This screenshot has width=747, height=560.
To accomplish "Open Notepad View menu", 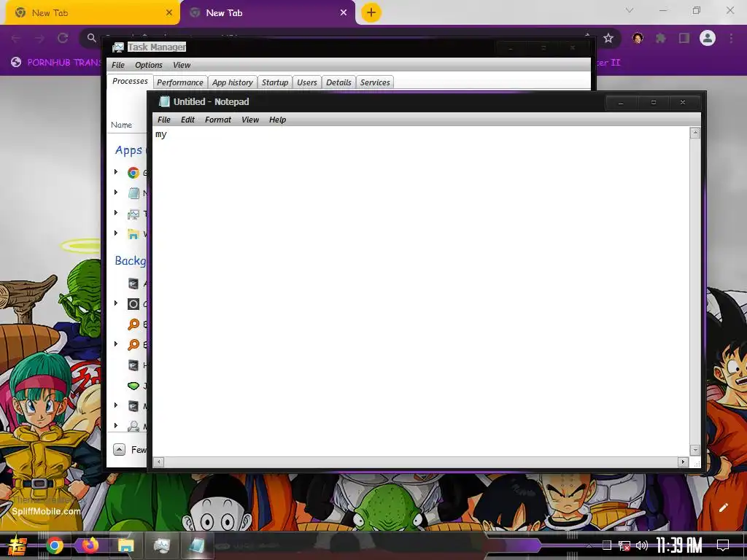I will (x=250, y=120).
